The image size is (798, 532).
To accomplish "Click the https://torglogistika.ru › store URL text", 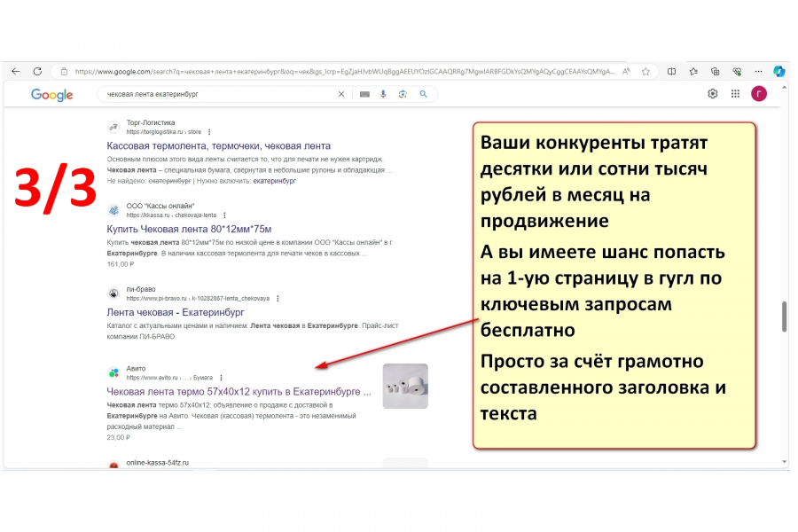I will point(163,132).
